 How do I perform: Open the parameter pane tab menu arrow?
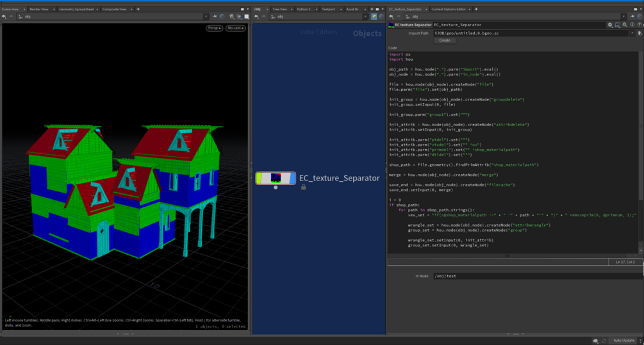coord(641,9)
